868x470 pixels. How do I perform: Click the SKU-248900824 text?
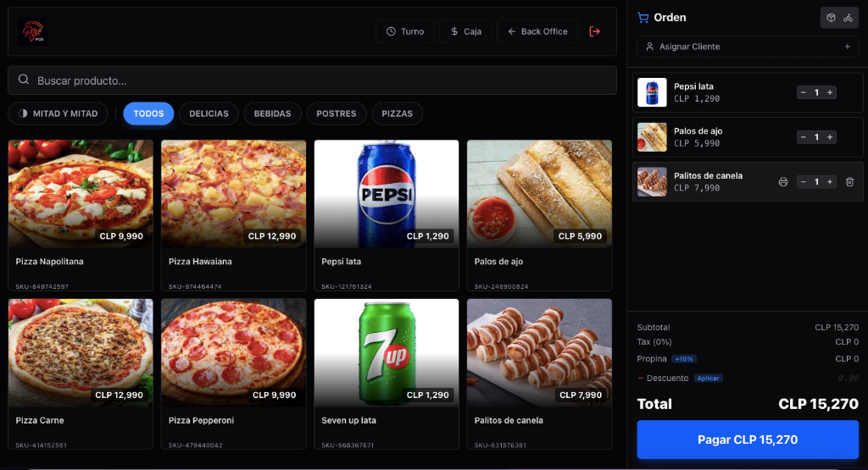(501, 286)
